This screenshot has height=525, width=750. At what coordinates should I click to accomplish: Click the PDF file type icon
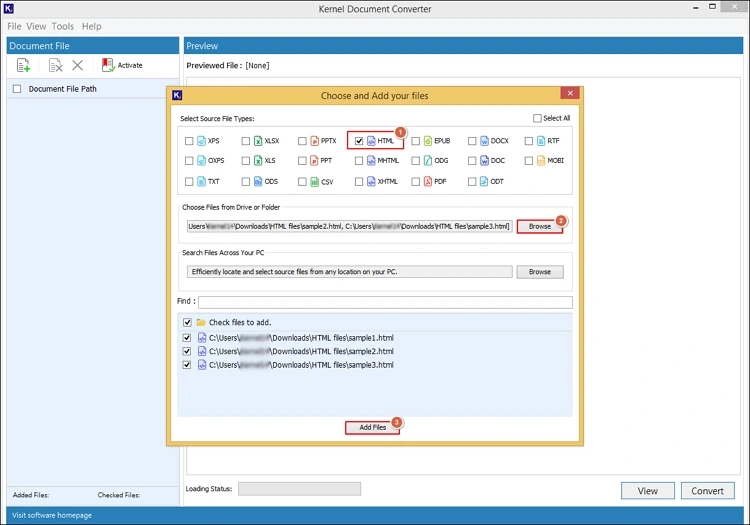pyautogui.click(x=427, y=182)
